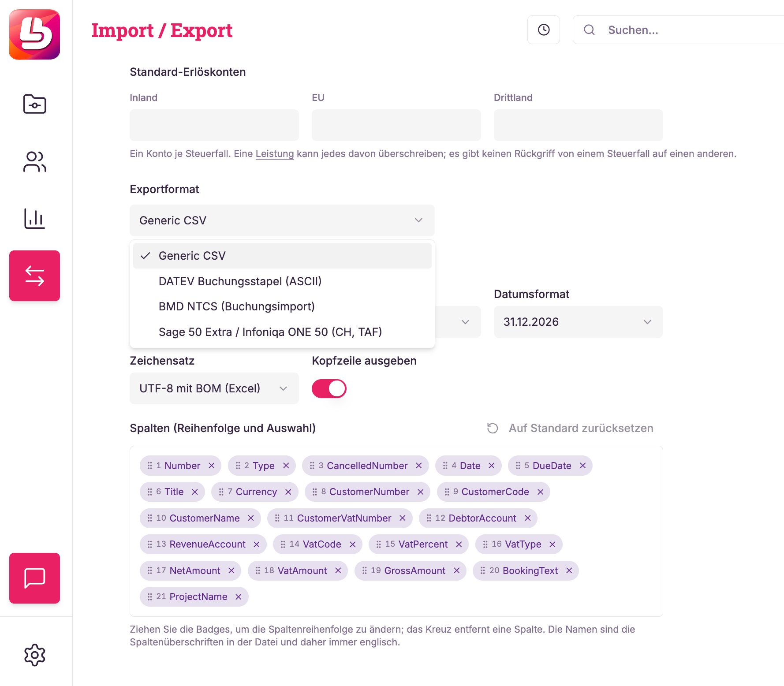This screenshot has height=686, width=784.
Task: Click the Import/Export arrows sidebar icon
Action: click(34, 276)
